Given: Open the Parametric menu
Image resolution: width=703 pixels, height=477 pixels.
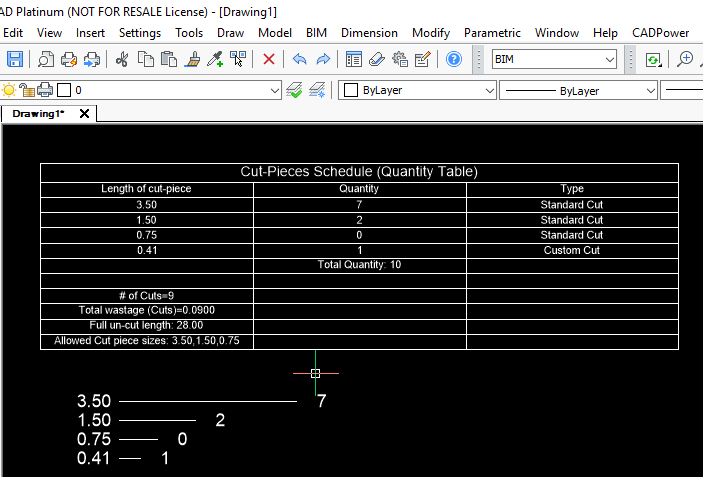Looking at the screenshot, I should coord(492,33).
